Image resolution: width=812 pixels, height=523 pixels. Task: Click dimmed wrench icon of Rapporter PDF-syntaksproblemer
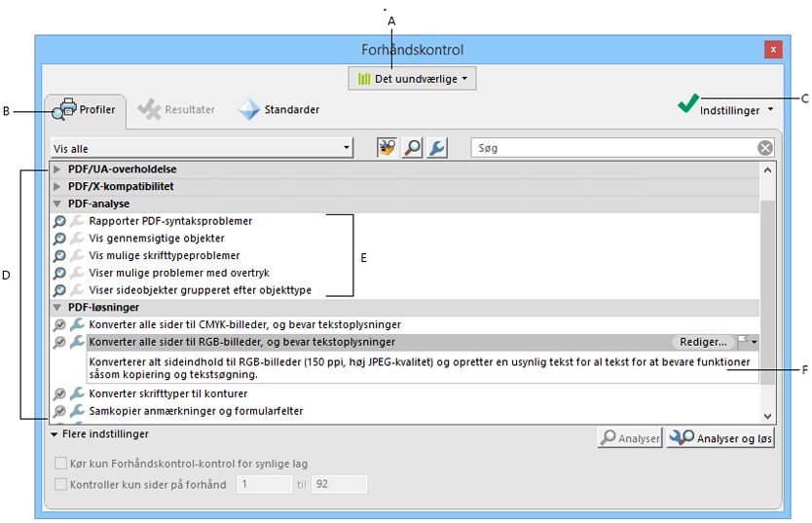77,221
